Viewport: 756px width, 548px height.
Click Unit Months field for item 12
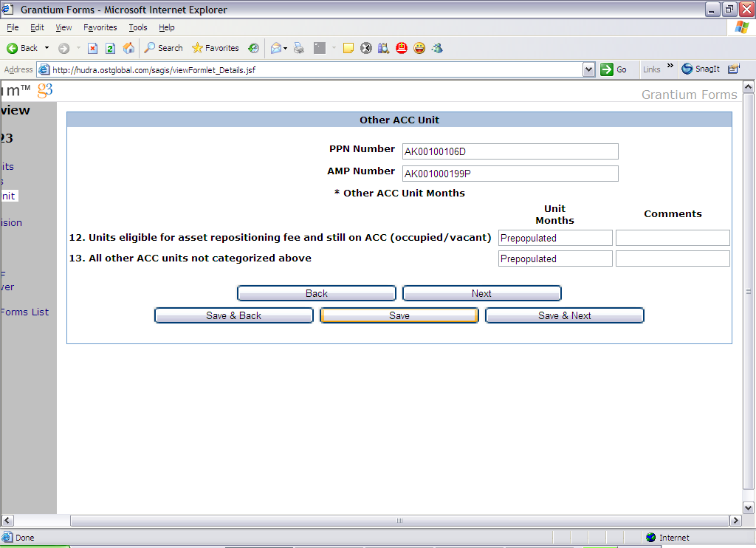(x=555, y=238)
